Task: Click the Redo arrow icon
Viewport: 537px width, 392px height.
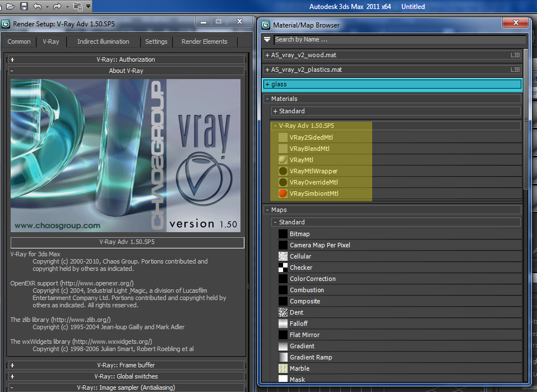Action: pos(57,6)
